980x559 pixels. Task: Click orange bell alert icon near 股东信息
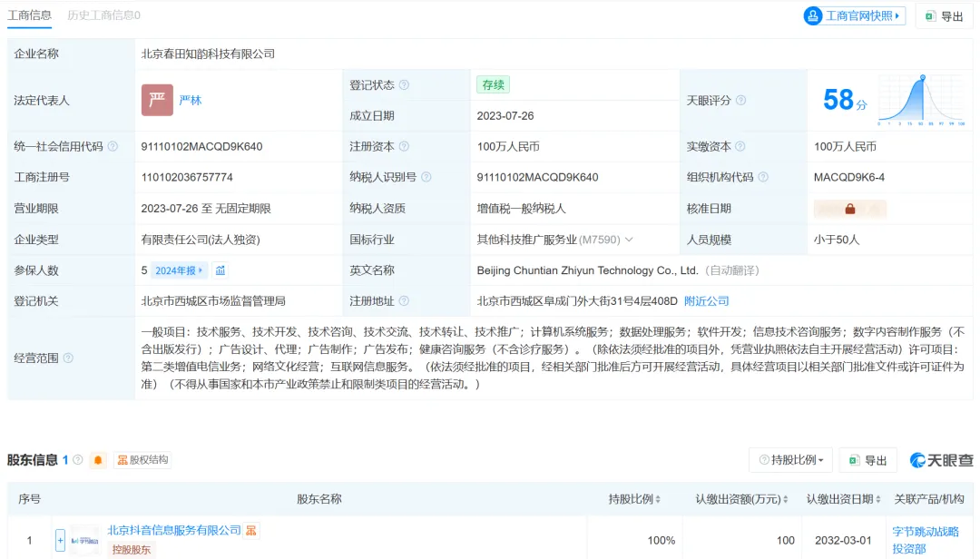coord(98,460)
